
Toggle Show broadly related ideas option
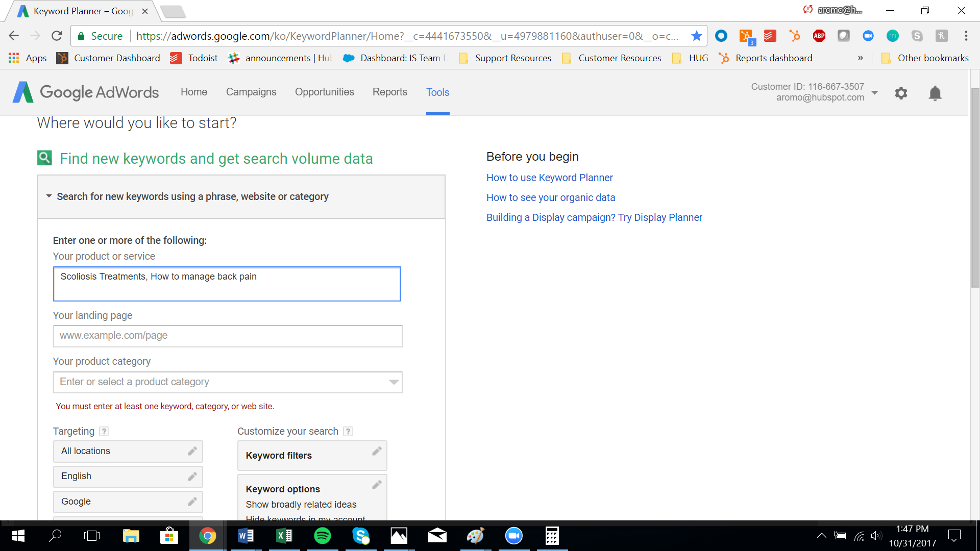point(300,505)
